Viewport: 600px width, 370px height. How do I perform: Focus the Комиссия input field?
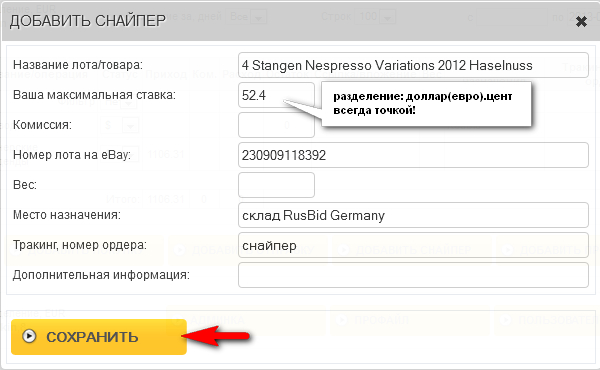[x=276, y=125]
